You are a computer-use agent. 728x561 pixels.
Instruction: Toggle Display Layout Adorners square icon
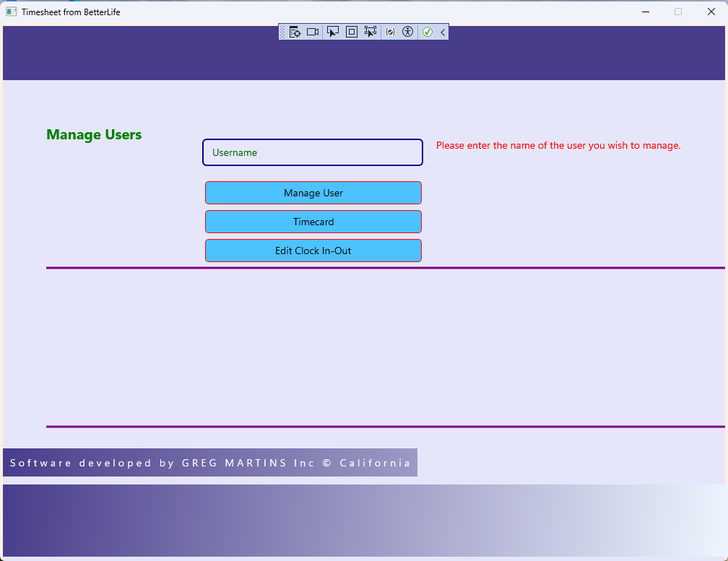352,32
